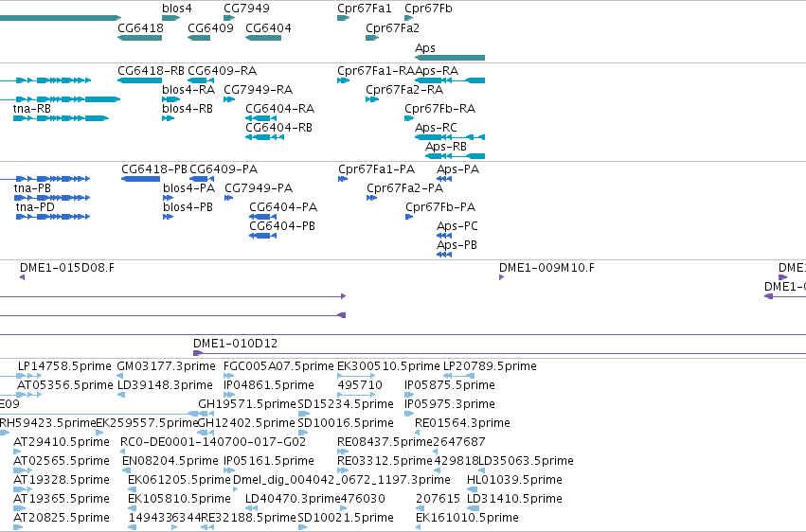Click EST SD15234.5prime
The image size is (806, 532).
(346, 404)
